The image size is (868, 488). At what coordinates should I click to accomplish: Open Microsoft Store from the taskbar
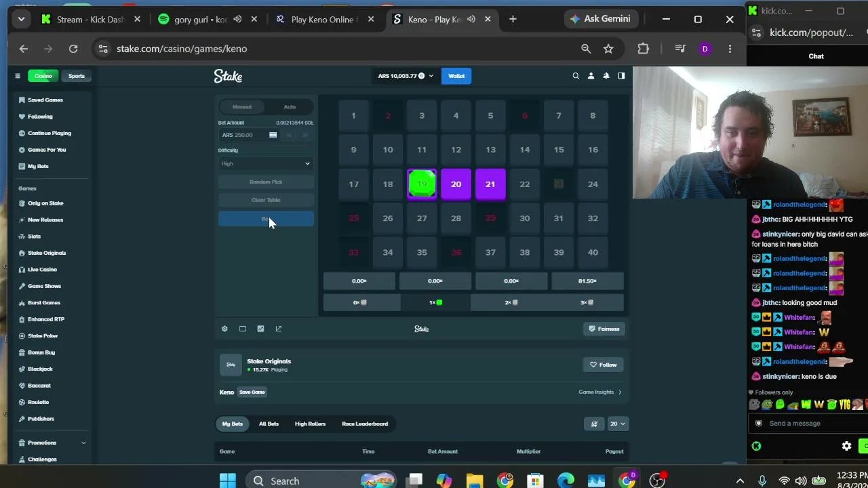coord(536,481)
